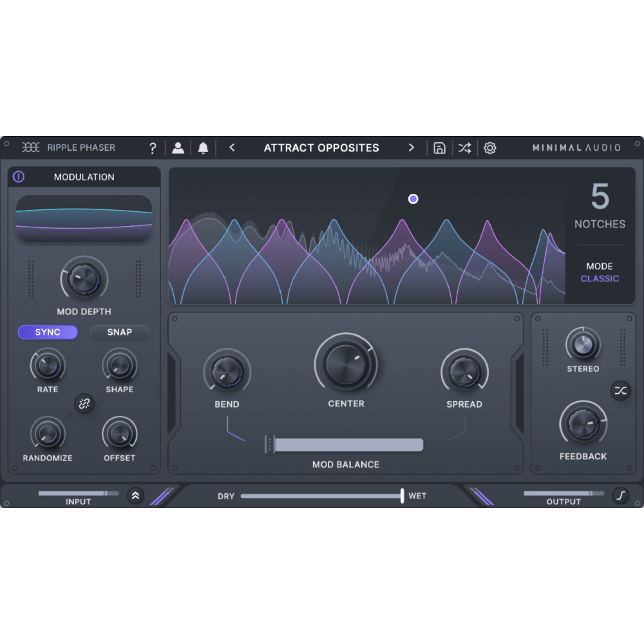Open the help via the question mark icon
Viewport: 644px width, 644px height.
pos(153,147)
